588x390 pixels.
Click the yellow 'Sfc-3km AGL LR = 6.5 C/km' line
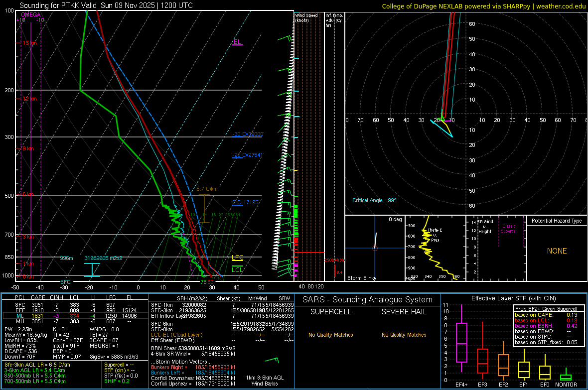[x=37, y=365]
